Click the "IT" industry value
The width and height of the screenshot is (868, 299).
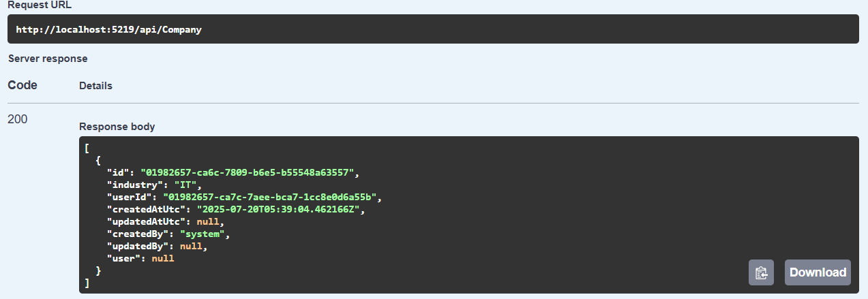185,185
